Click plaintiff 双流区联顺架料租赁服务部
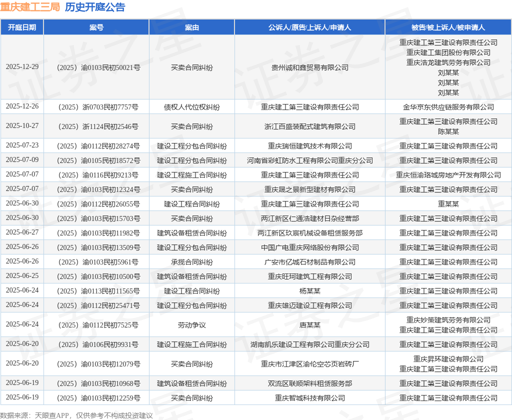512x420 pixels. [309, 383]
